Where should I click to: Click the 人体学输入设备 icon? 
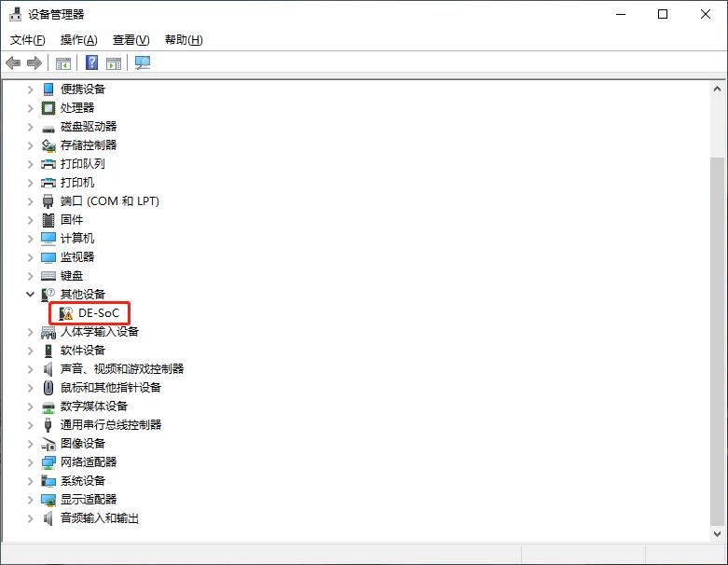click(48, 332)
